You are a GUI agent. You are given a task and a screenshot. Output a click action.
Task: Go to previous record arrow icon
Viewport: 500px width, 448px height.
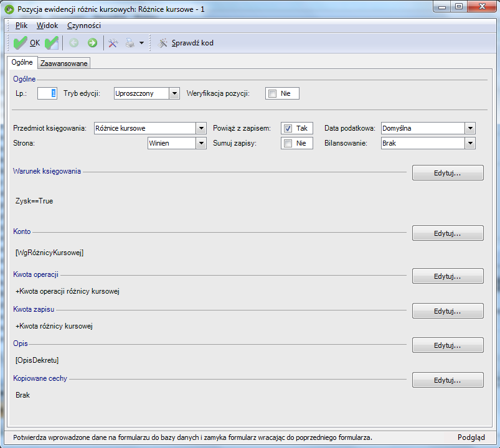(x=74, y=43)
